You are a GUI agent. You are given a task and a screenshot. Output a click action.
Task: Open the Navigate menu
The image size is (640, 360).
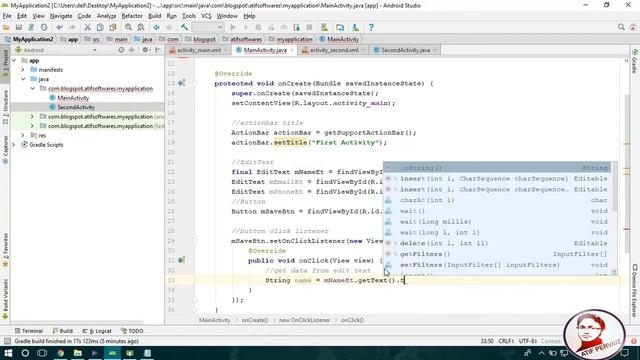61,16
